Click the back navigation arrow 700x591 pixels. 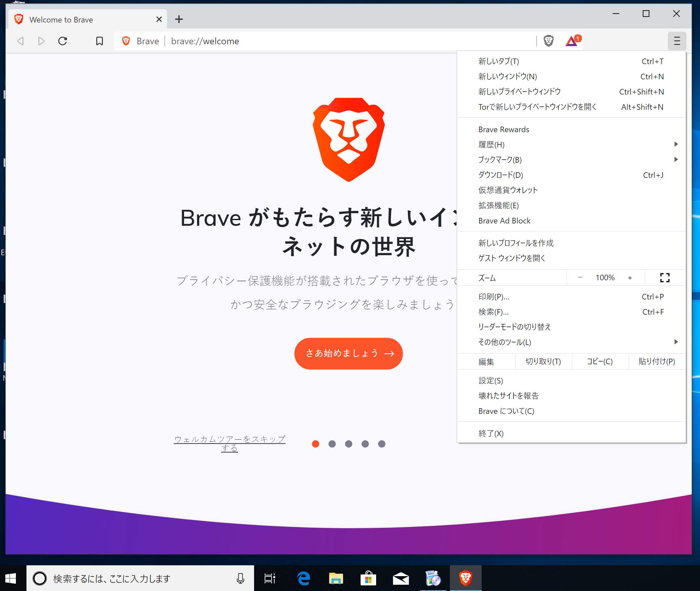coord(20,41)
